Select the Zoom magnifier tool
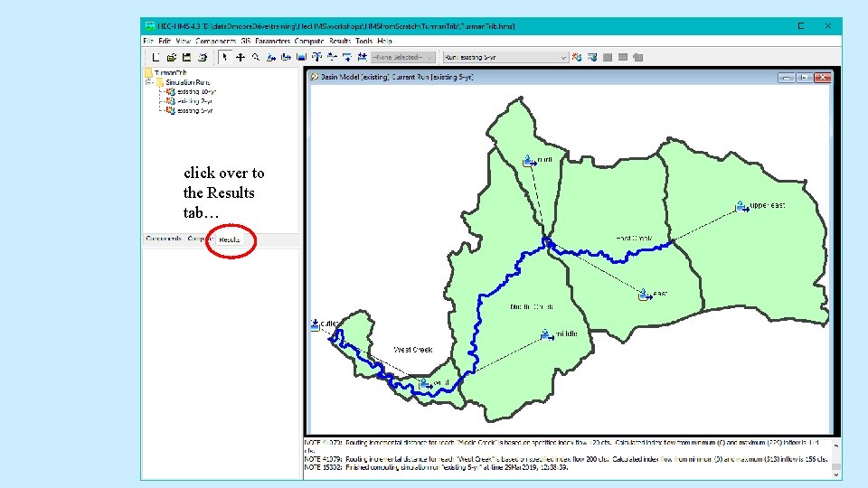 click(256, 57)
